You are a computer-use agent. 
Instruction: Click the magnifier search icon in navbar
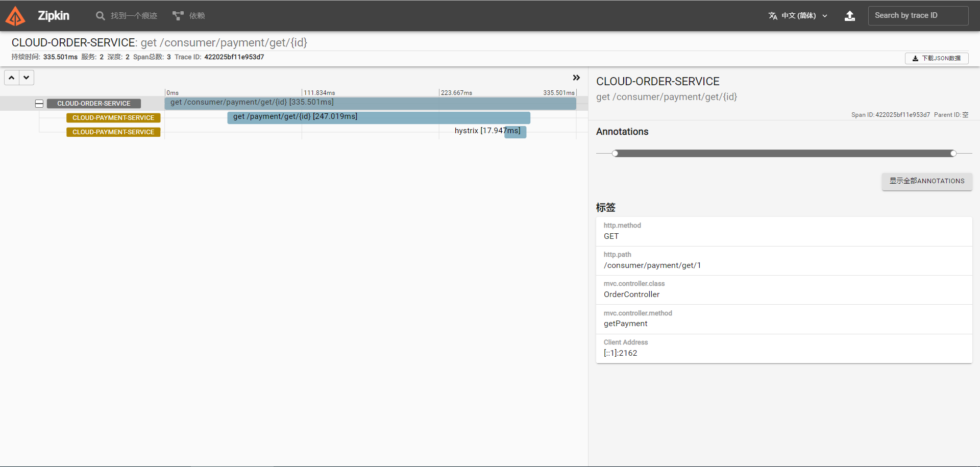click(x=101, y=16)
